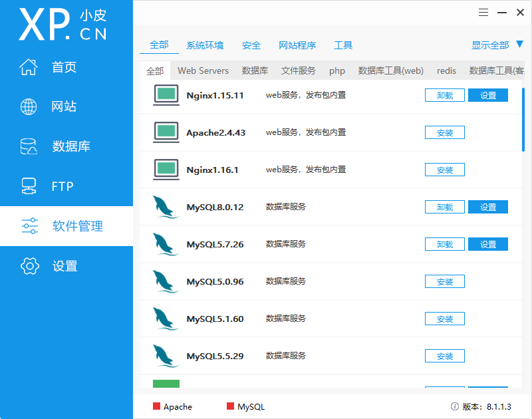
Task: Open 设置 for MySQL8.0.12
Action: pyautogui.click(x=488, y=207)
